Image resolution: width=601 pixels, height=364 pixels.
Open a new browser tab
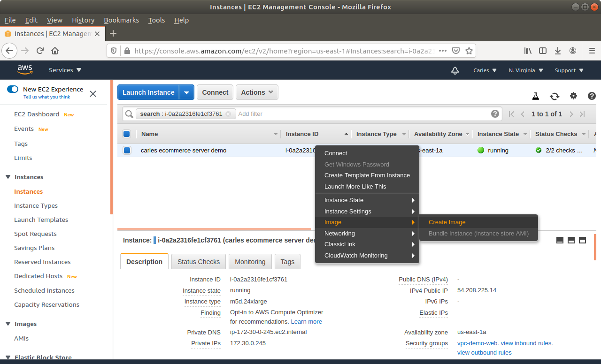(x=113, y=33)
